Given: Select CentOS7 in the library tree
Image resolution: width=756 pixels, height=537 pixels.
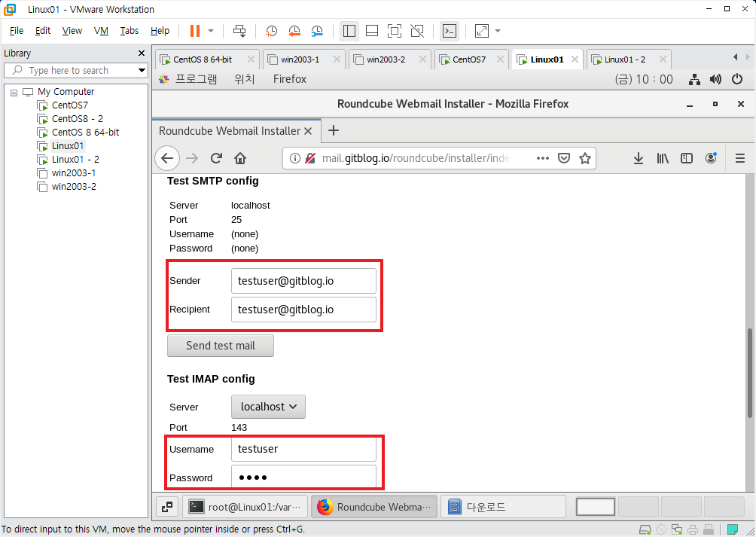Looking at the screenshot, I should [x=69, y=105].
